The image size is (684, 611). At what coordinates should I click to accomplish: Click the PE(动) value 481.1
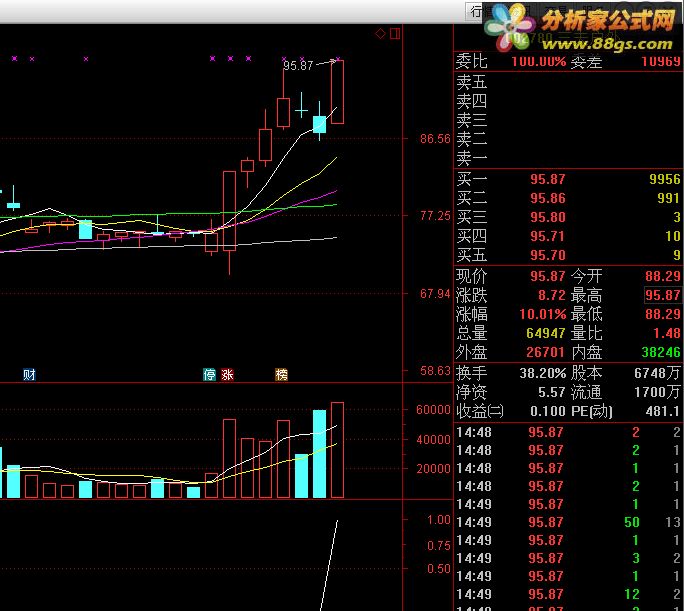coord(663,411)
